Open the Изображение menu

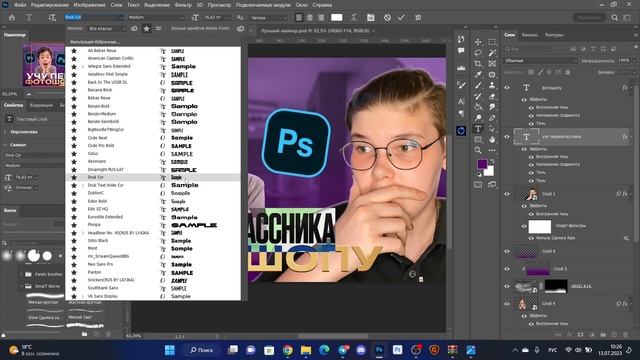click(90, 5)
